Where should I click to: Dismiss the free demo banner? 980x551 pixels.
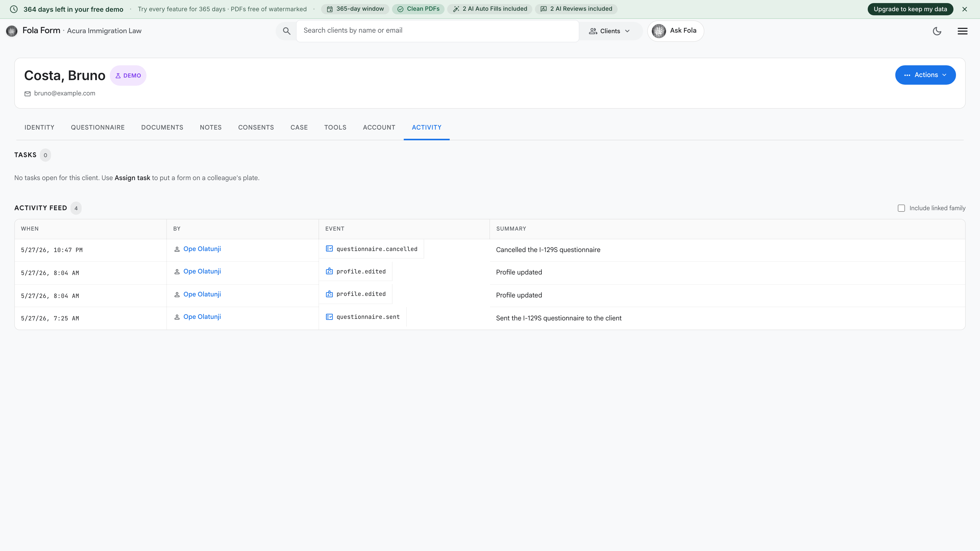[964, 9]
